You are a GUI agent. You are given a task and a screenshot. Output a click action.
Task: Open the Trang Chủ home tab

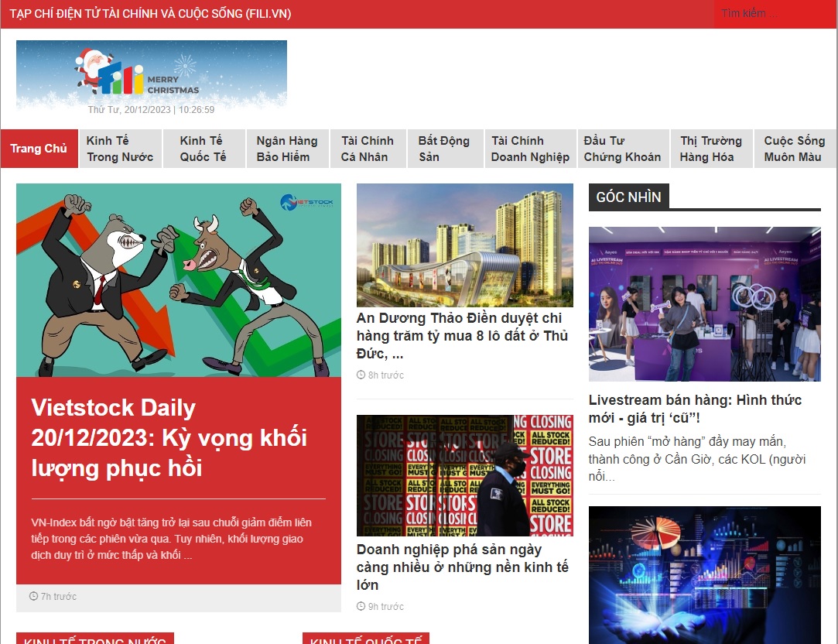click(x=39, y=149)
